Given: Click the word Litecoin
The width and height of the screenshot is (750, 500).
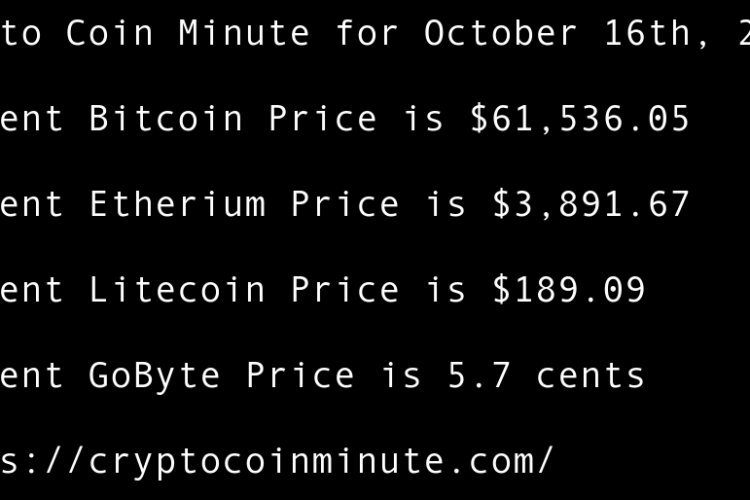Looking at the screenshot, I should [x=177, y=290].
